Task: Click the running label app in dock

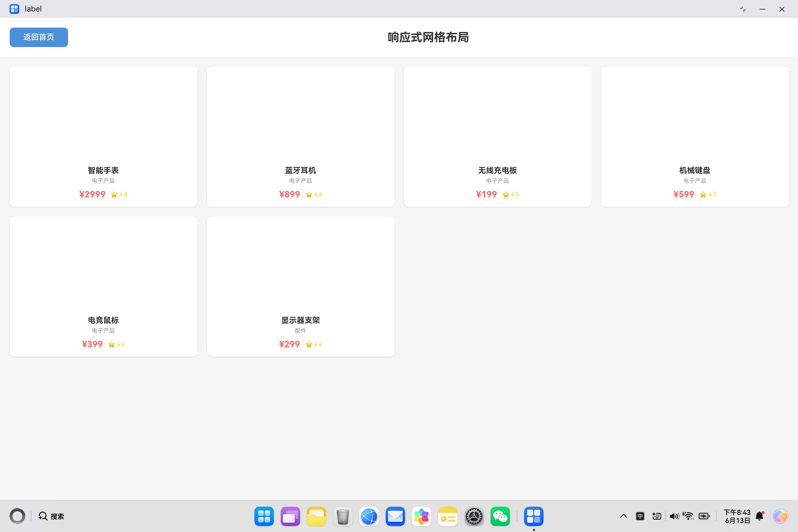Action: pyautogui.click(x=534, y=516)
